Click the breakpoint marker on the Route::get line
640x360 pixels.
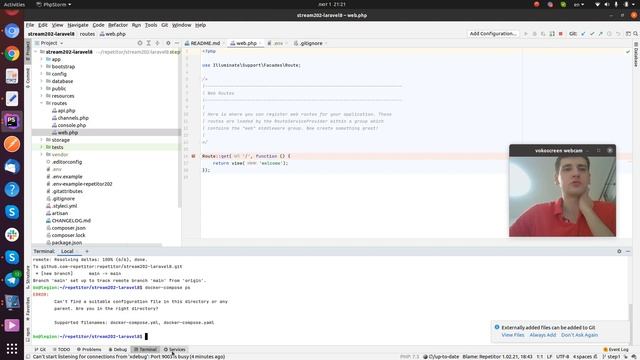click(193, 156)
